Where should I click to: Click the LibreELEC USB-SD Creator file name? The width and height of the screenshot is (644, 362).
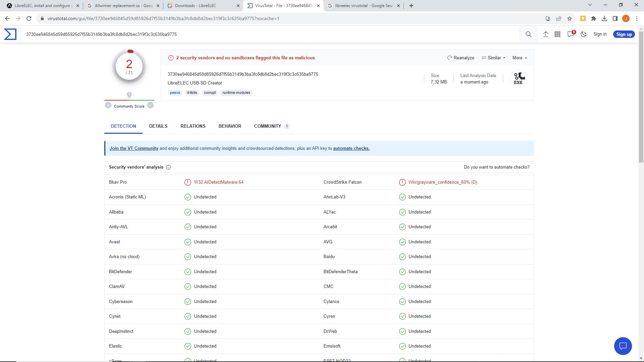pos(195,83)
